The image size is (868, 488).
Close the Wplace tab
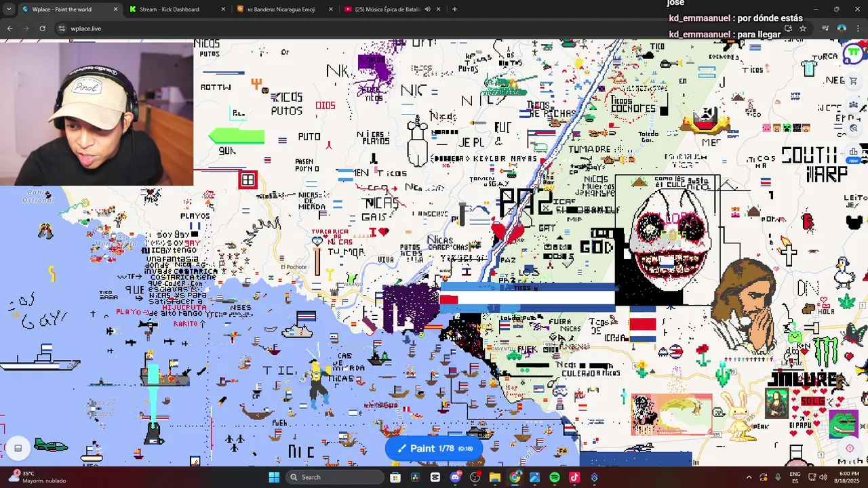(x=115, y=9)
